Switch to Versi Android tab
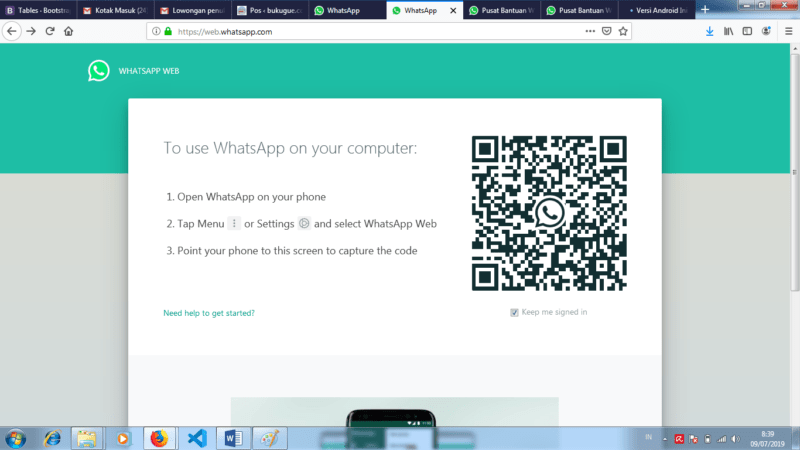This screenshot has height=450, width=800. (657, 10)
